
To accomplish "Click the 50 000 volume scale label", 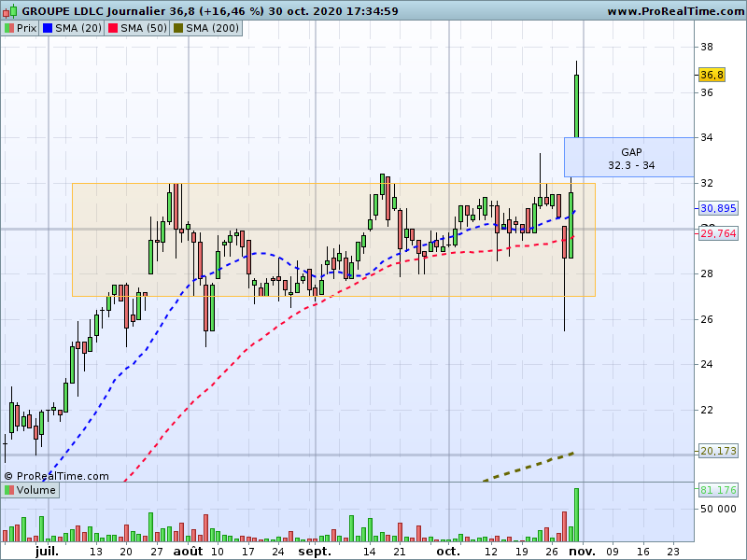I will tap(718, 509).
